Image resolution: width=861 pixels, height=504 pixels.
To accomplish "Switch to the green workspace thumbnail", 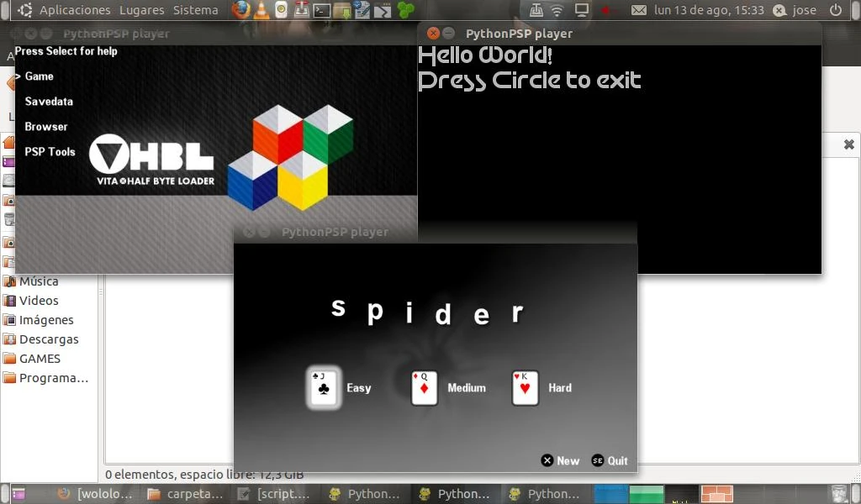I will (647, 494).
